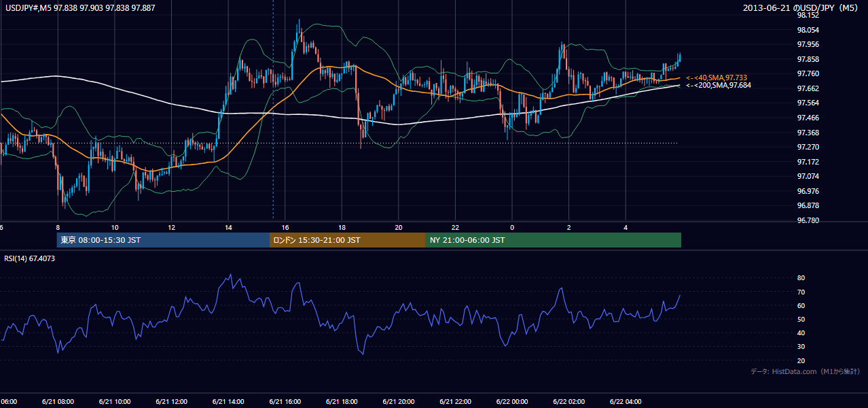This screenshot has width=868, height=408.
Task: Click the 97.466 price axis label
Action: pyautogui.click(x=808, y=118)
